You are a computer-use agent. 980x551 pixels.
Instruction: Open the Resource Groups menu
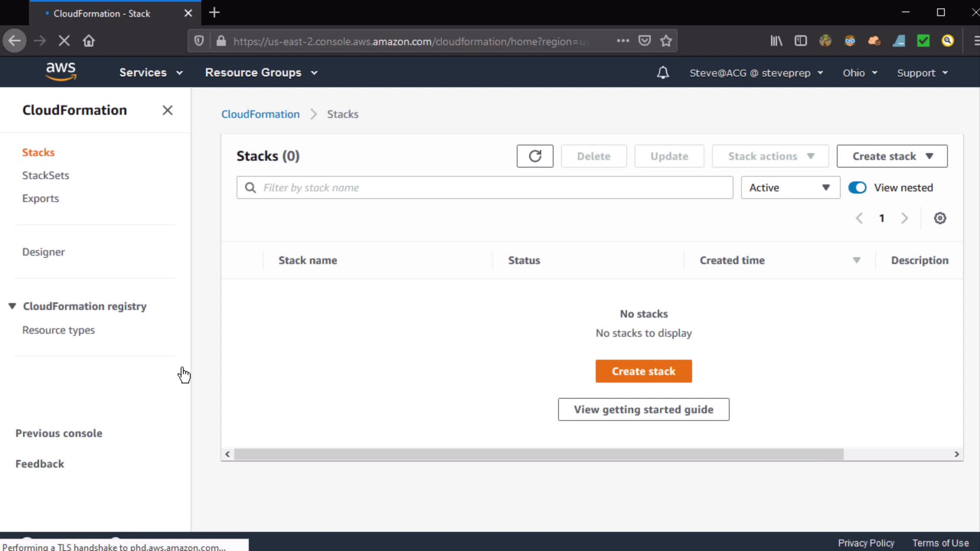[261, 73]
